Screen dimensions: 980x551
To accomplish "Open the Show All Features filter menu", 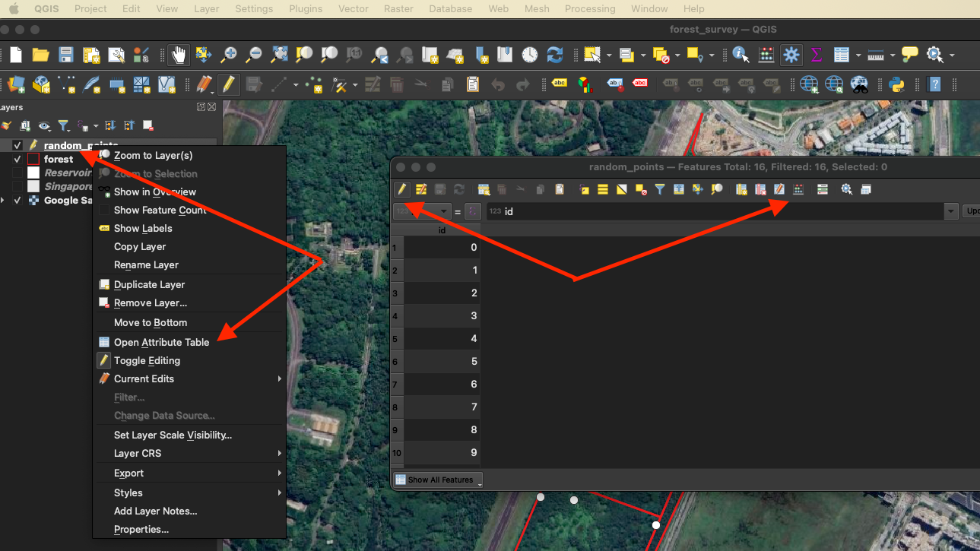I will [439, 480].
